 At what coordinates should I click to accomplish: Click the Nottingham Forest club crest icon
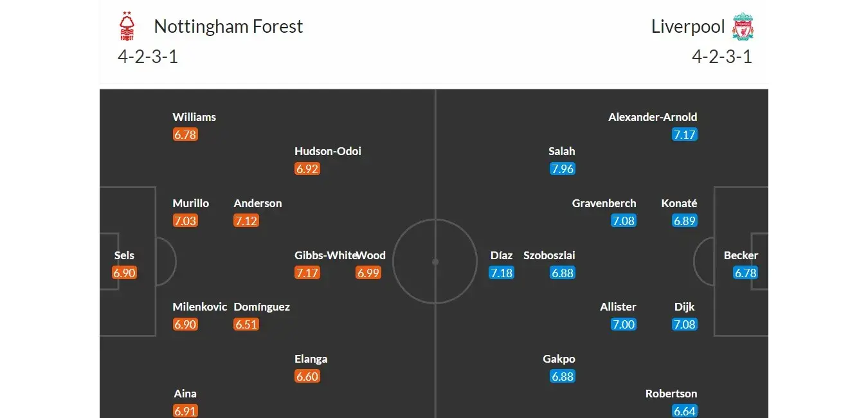tap(127, 27)
